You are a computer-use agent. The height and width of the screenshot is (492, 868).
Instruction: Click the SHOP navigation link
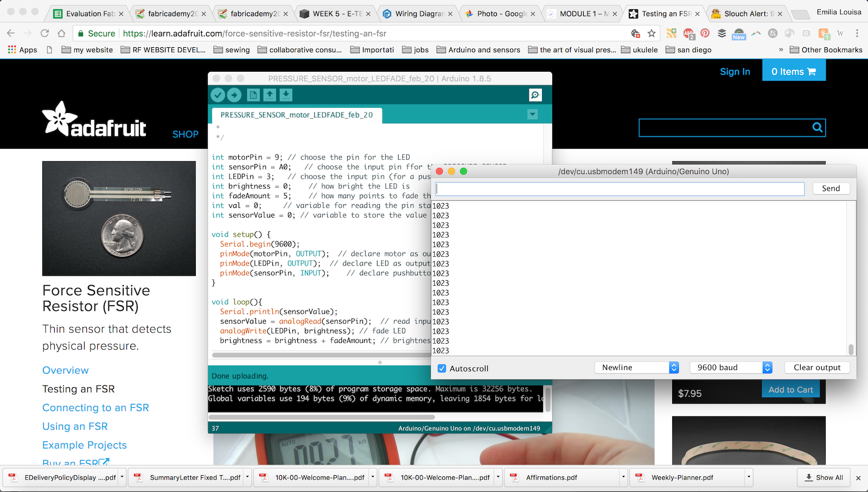[x=186, y=134]
